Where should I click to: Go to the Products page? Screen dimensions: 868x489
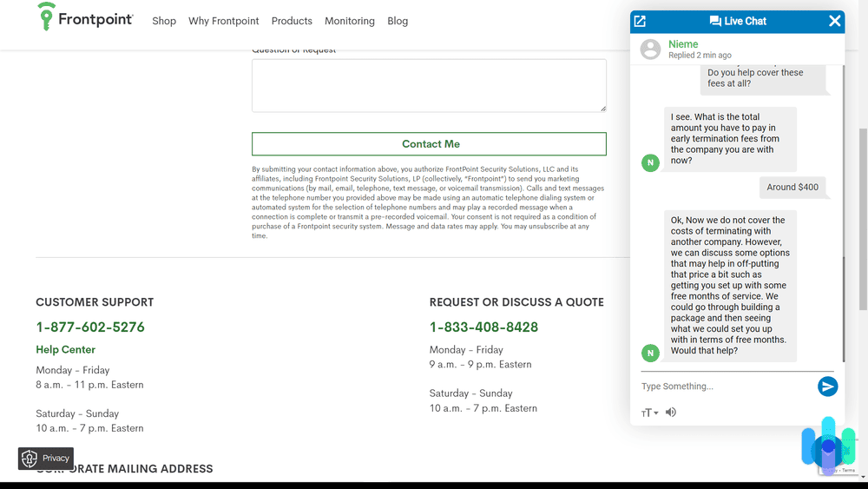[292, 21]
